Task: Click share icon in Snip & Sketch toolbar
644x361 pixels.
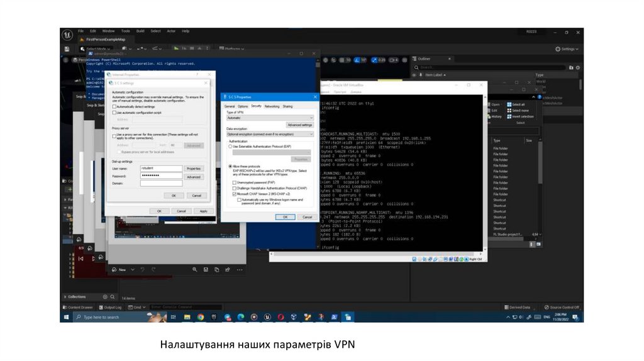Action: point(228,269)
